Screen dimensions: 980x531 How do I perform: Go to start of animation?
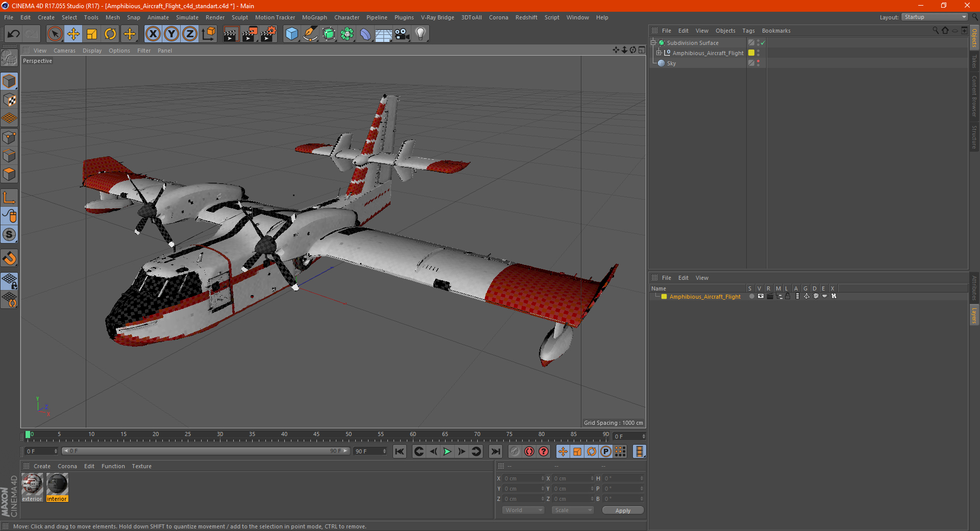point(400,451)
